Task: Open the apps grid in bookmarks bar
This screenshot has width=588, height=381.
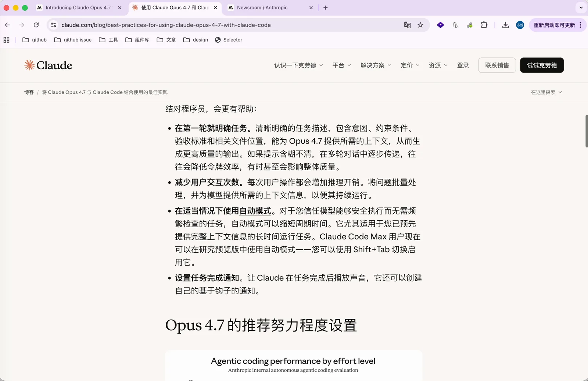Action: pos(6,40)
